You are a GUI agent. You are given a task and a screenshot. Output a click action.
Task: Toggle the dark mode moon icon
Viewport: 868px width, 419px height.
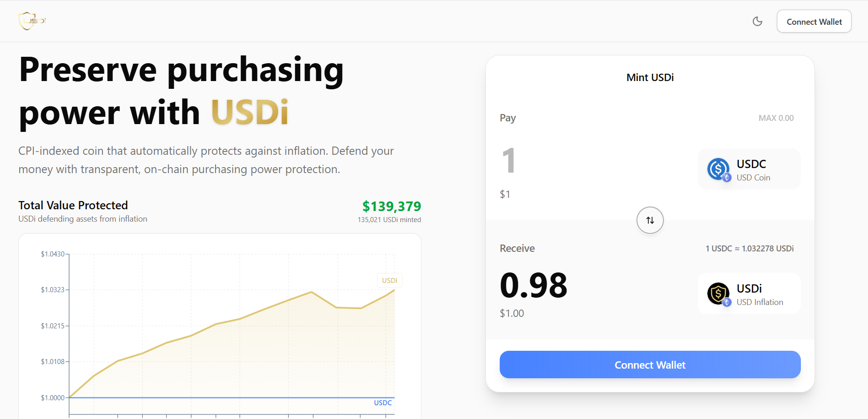(757, 21)
